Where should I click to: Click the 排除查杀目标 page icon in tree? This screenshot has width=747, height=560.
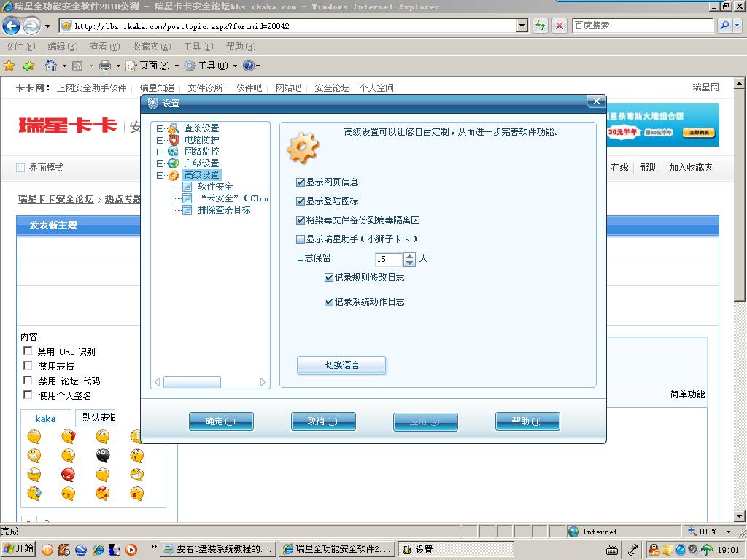pos(187,210)
